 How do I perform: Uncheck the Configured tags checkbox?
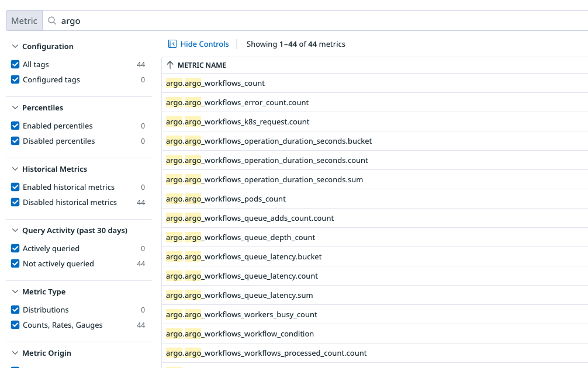(x=15, y=79)
